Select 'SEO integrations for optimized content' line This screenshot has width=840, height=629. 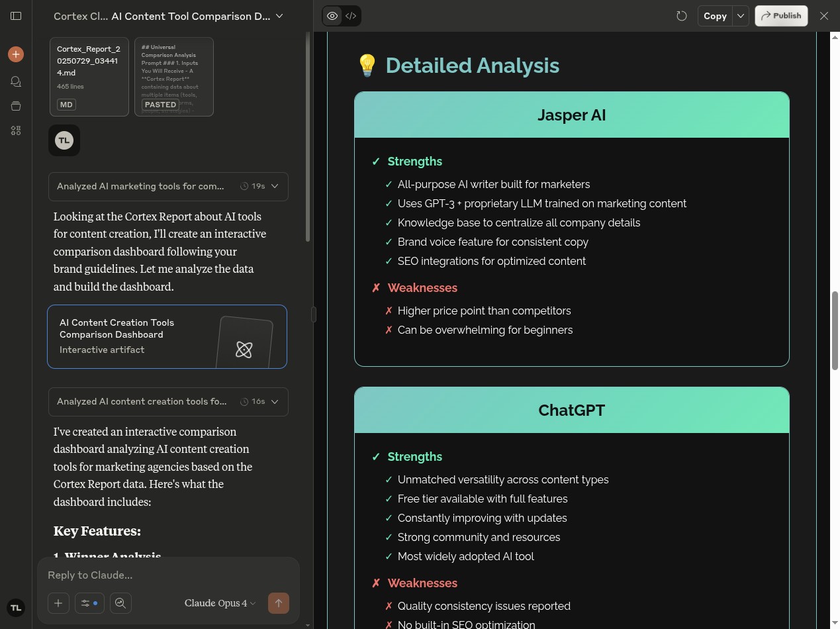(492, 261)
